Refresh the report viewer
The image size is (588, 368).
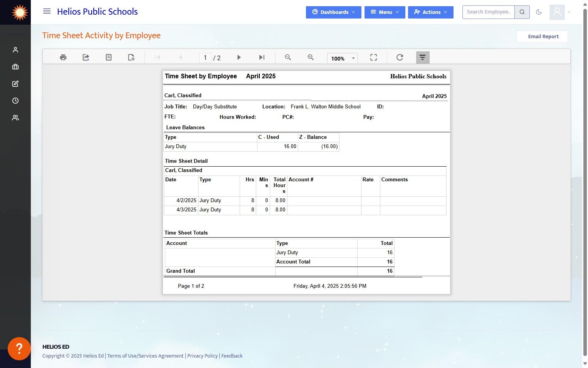coord(400,57)
